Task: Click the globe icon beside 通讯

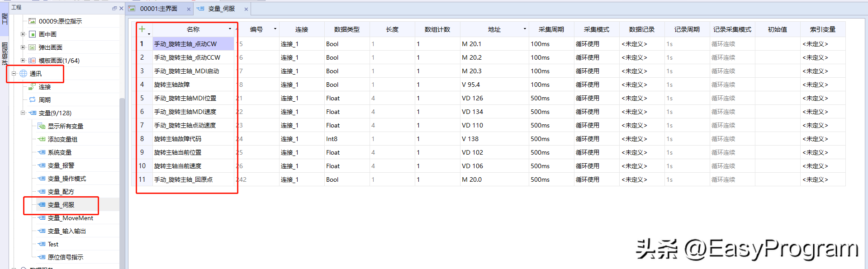Action: (x=24, y=74)
